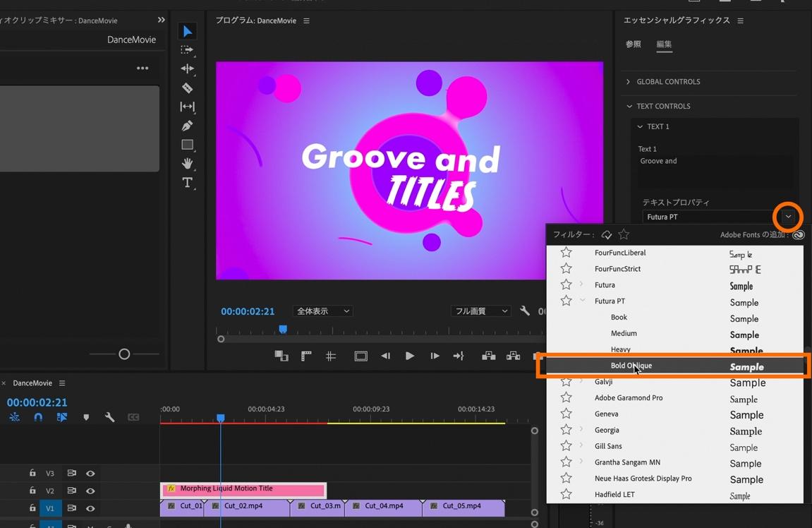Screen dimensions: 812x528
Task: Switch to the 参照 tab
Action: pos(633,44)
